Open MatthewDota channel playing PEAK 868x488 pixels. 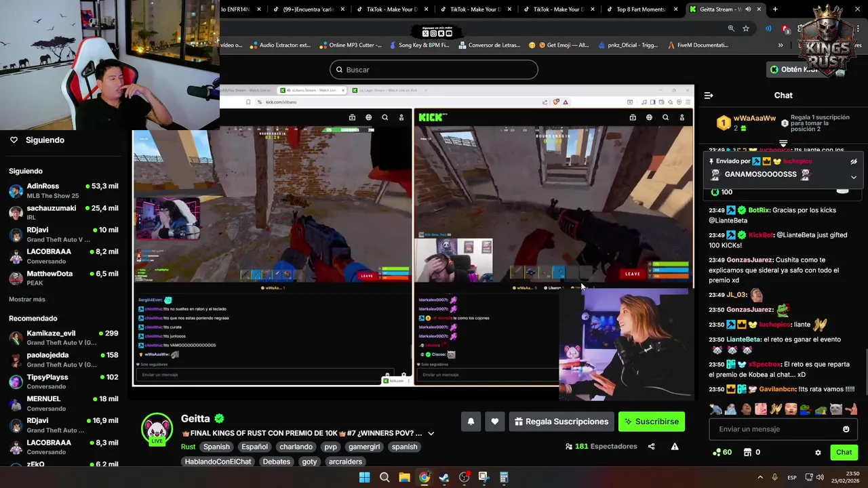(64, 278)
